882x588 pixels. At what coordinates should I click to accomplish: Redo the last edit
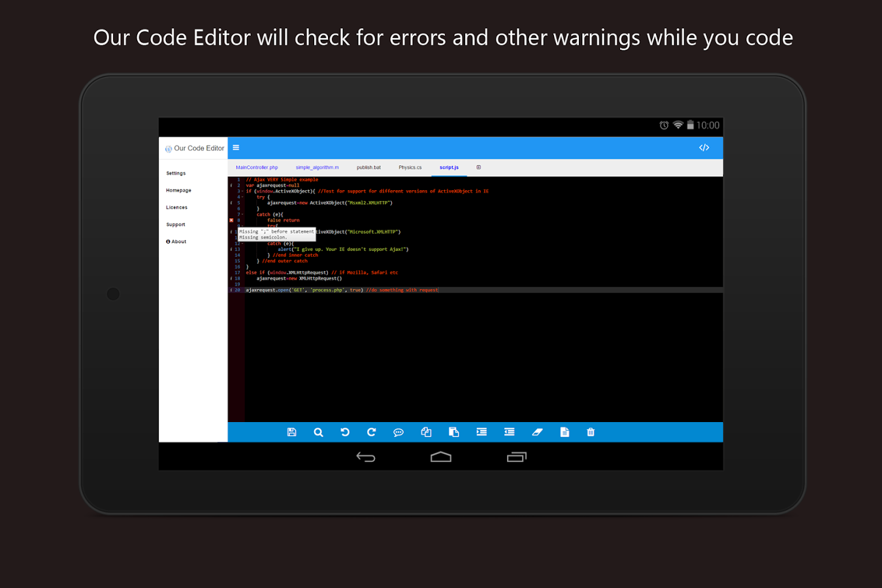click(x=371, y=432)
